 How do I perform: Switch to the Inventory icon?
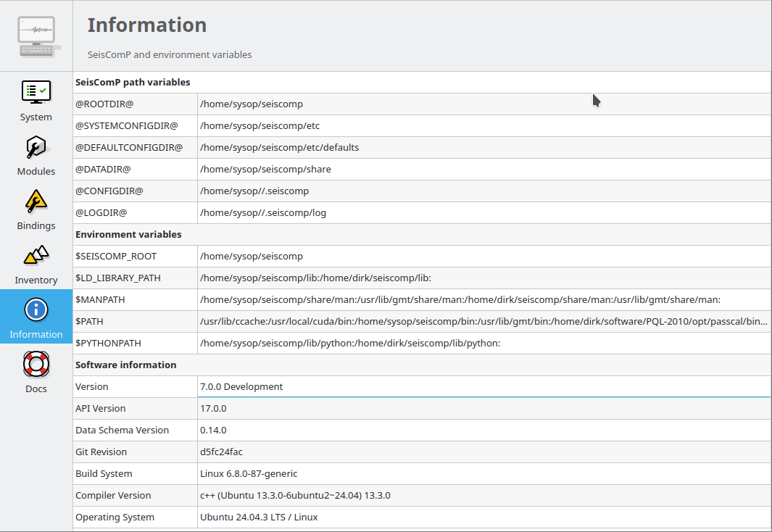click(36, 256)
